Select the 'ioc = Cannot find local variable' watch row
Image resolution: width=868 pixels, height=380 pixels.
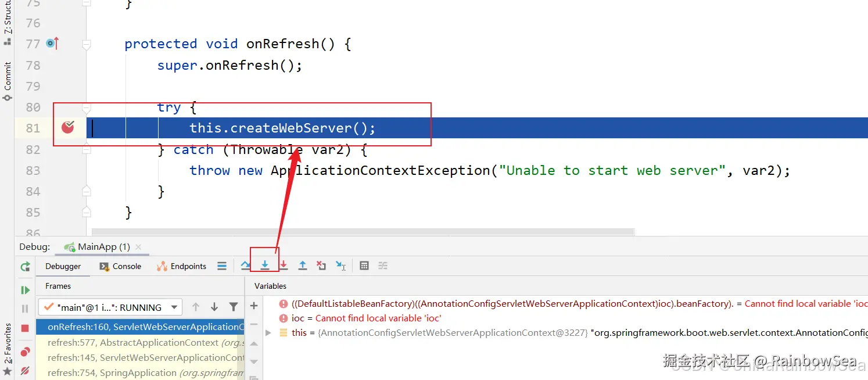point(565,318)
